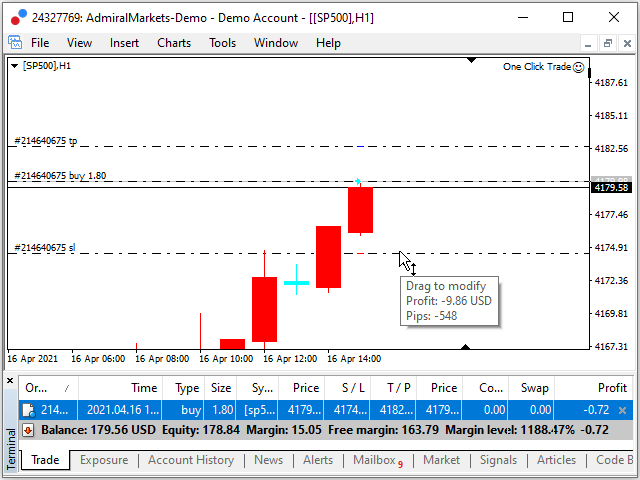Click the order ticket icon in the trade row

pos(28,410)
